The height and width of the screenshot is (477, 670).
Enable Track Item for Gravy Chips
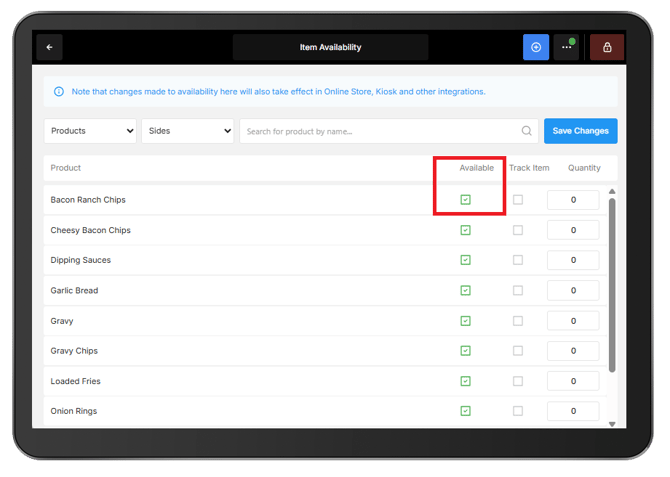coord(518,351)
